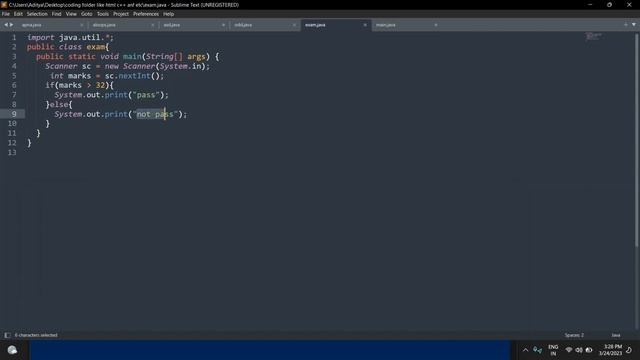
Task: Open the Tools menu
Action: pyautogui.click(x=103, y=14)
